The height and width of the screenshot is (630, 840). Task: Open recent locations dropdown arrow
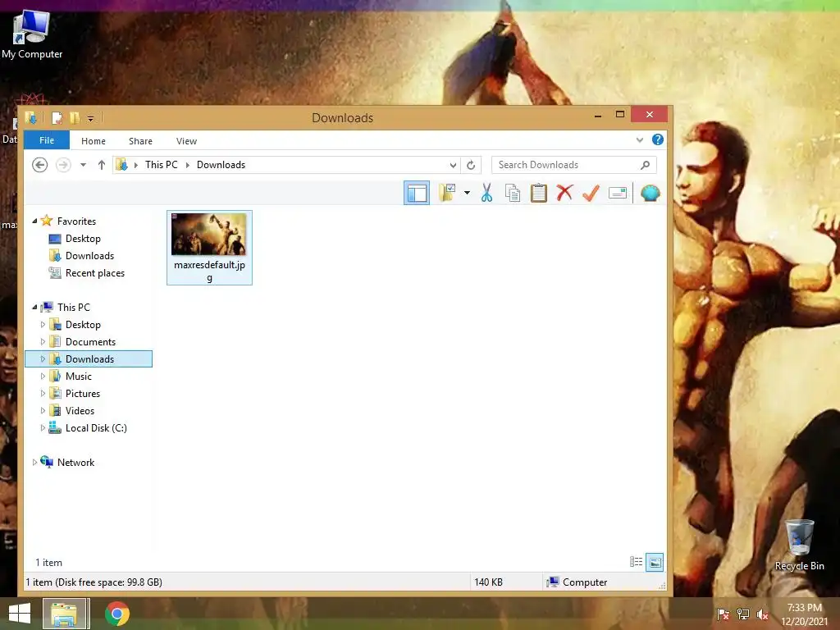[x=83, y=165]
